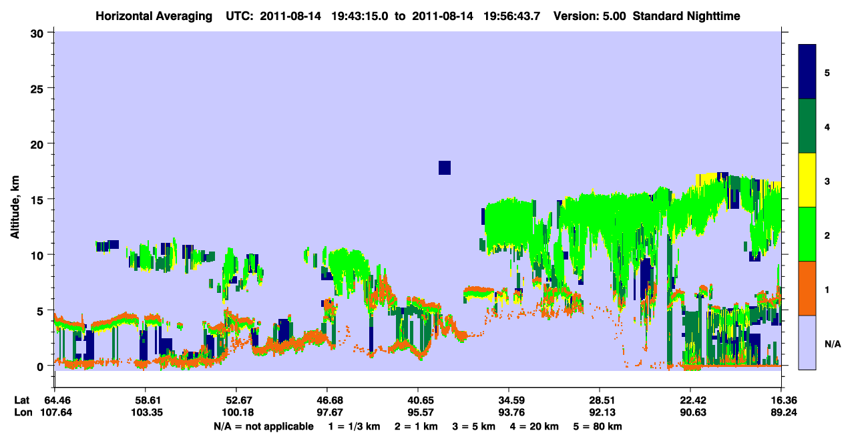Image resolution: width=868 pixels, height=445 pixels.
Task: Click latitude value 40.65
Action: (418, 400)
